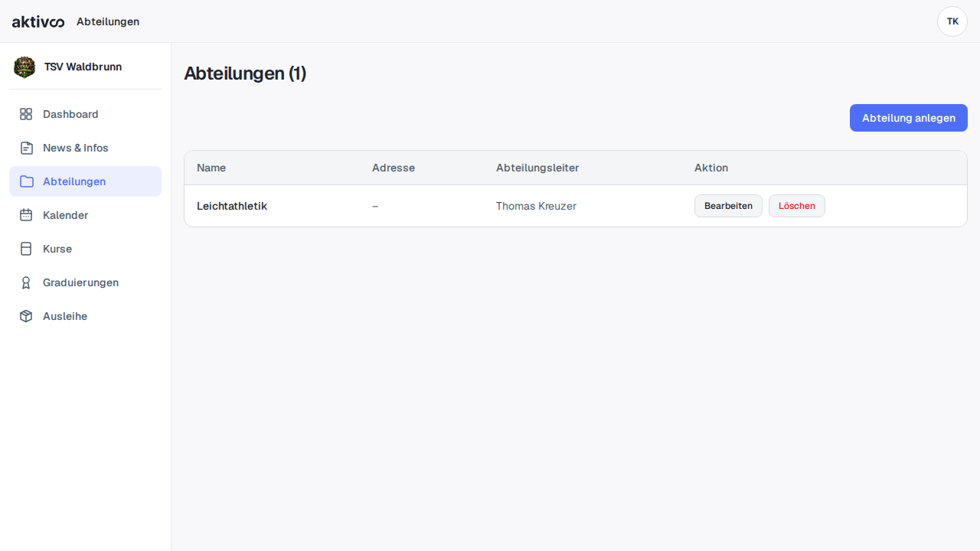Click the Abteilungsleiter column header
The width and height of the screenshot is (980, 551).
click(537, 168)
